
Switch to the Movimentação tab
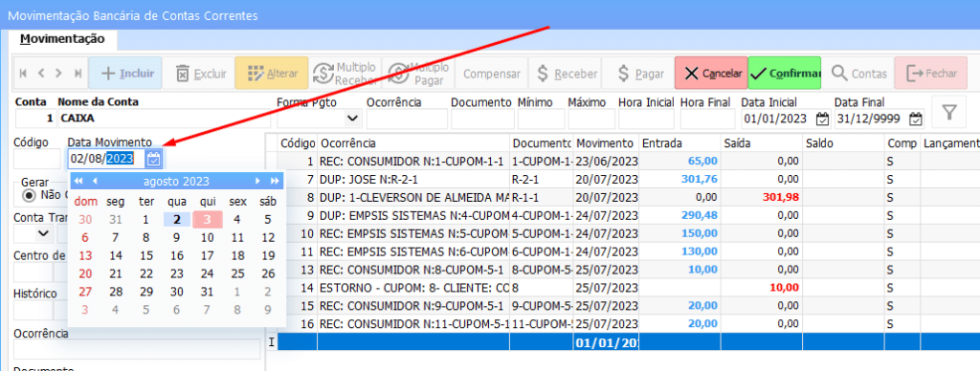coord(62,38)
